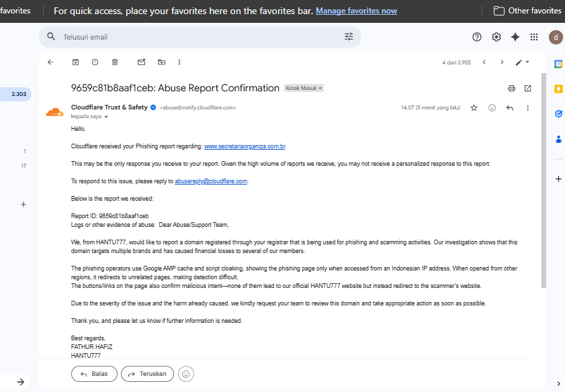Go back to inbox with the back arrow

point(50,62)
